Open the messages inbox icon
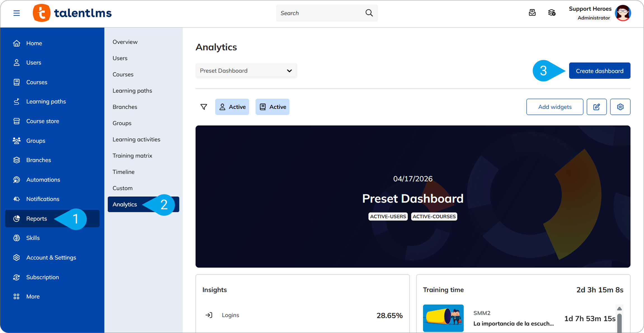 [x=532, y=13]
